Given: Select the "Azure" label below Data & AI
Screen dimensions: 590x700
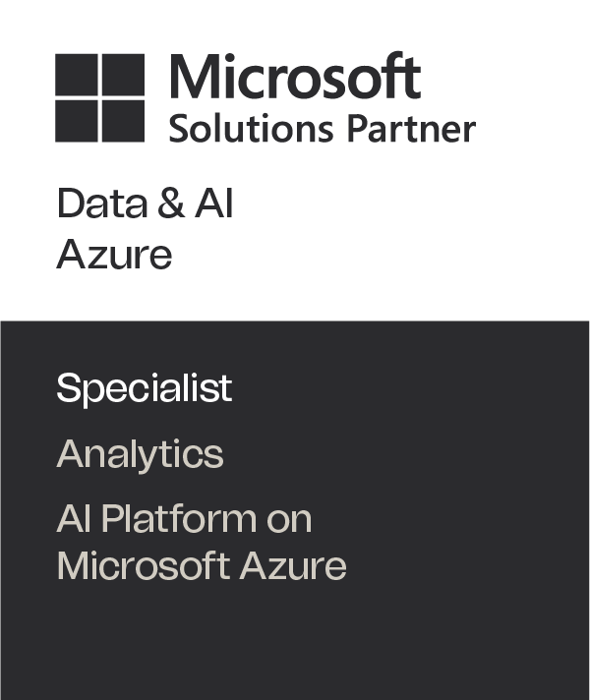Looking at the screenshot, I should pos(114,255).
